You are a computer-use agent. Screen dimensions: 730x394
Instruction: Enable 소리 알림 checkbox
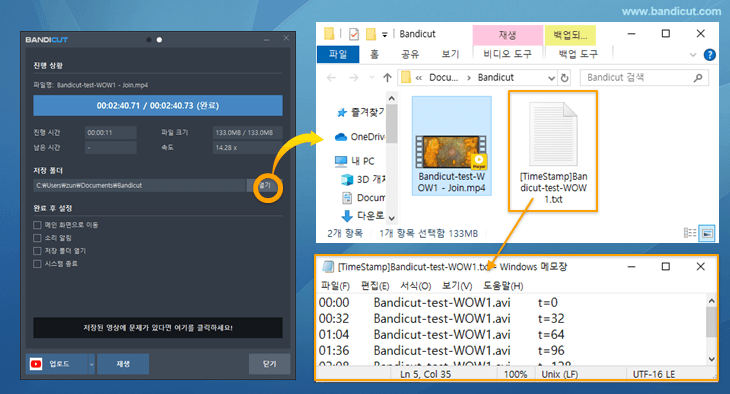point(37,238)
